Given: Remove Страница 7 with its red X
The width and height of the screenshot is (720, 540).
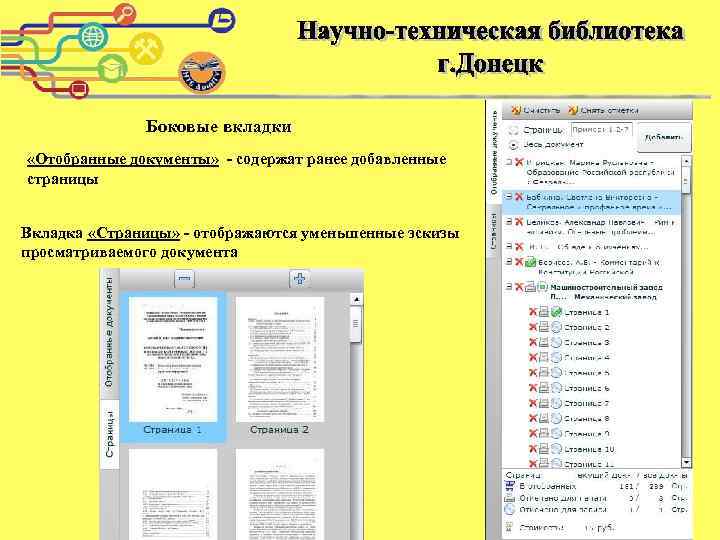Looking at the screenshot, I should (x=533, y=403).
